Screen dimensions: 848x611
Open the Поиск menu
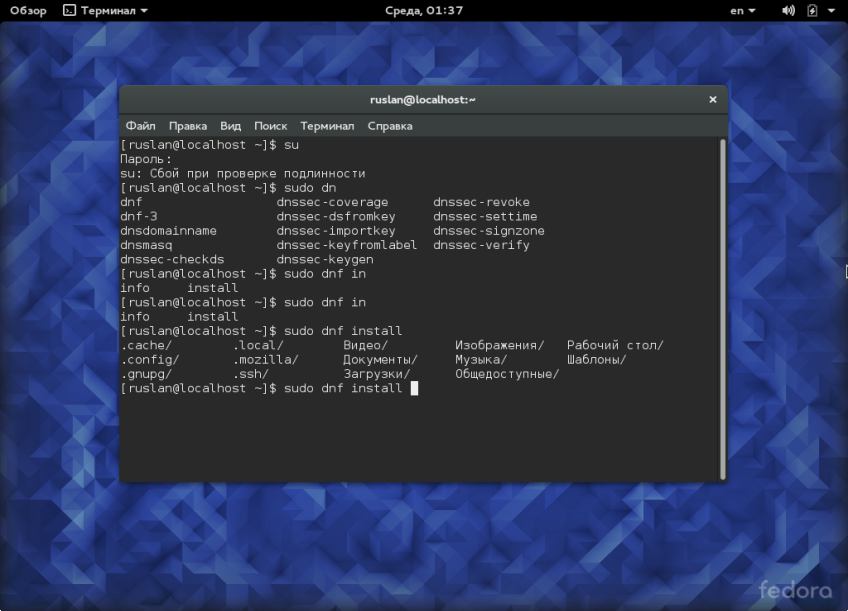270,126
